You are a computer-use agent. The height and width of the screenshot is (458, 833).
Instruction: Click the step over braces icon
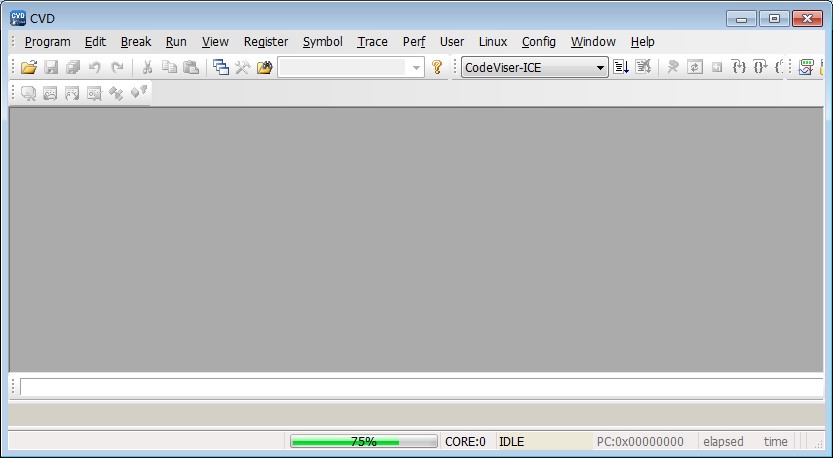pyautogui.click(x=760, y=67)
